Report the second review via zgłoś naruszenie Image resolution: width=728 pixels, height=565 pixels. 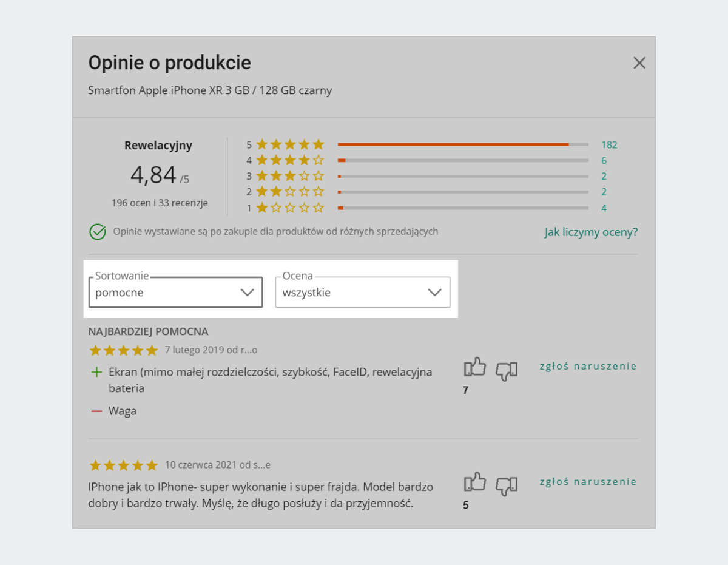[x=588, y=482]
